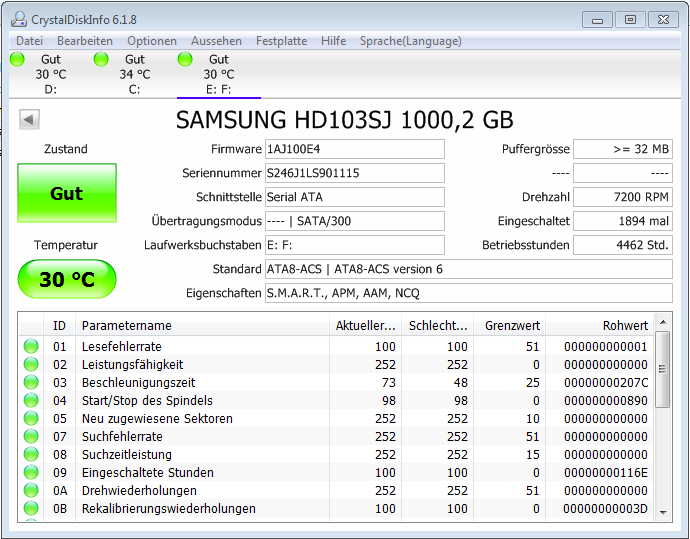Click the Rohwert column header
Image resolution: width=690 pixels, height=539 pixels.
coord(600,326)
